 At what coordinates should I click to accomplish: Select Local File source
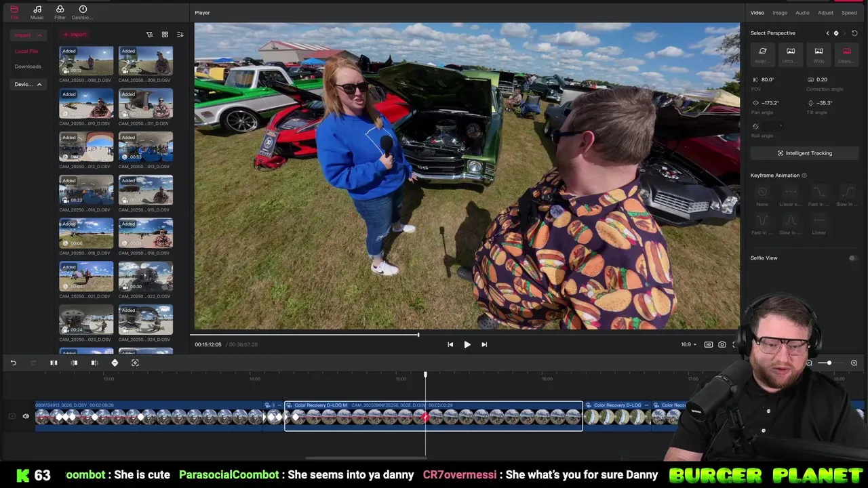[x=26, y=51]
